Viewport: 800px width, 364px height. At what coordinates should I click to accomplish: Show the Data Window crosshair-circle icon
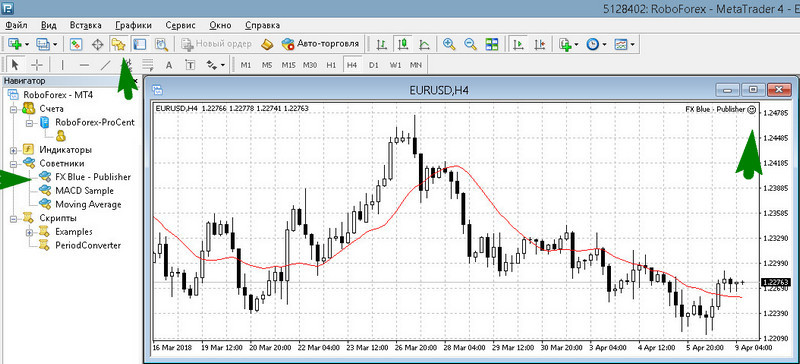tap(97, 44)
